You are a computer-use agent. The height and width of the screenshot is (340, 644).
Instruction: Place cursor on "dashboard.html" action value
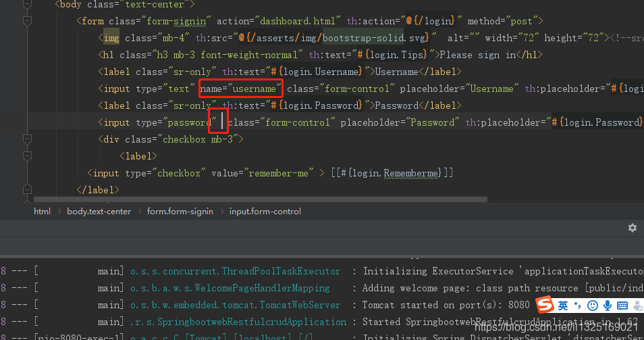pyautogui.click(x=298, y=21)
